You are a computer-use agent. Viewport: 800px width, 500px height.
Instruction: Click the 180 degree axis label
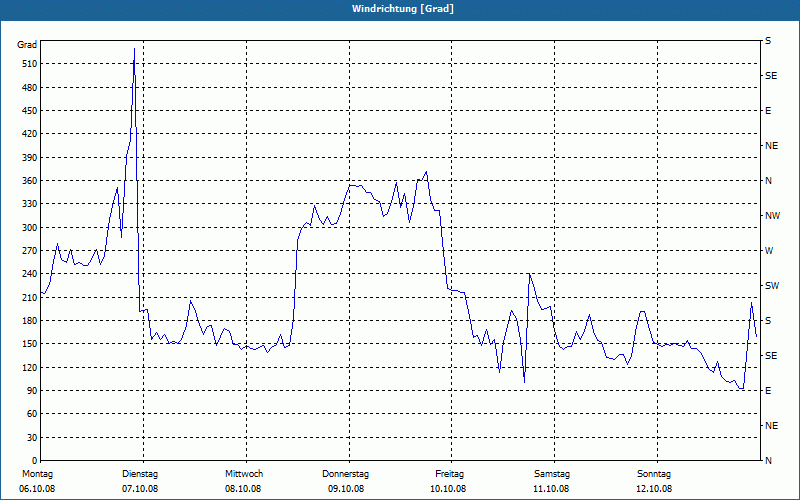click(30, 321)
